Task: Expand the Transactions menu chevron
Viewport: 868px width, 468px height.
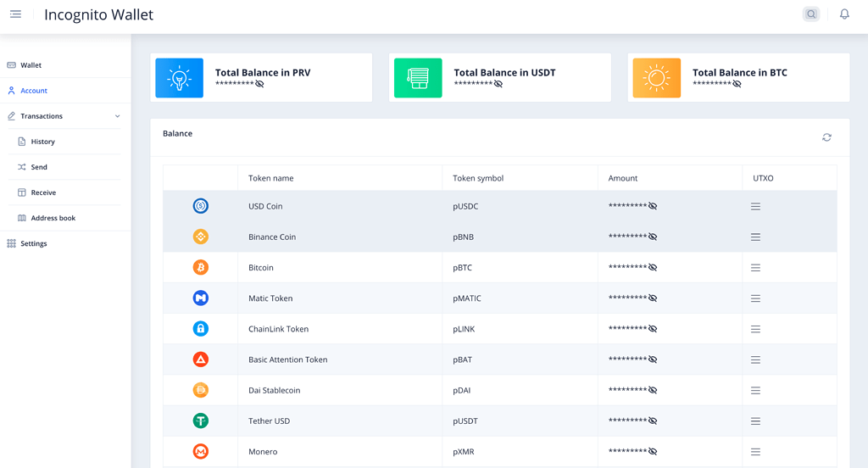Action: point(117,116)
